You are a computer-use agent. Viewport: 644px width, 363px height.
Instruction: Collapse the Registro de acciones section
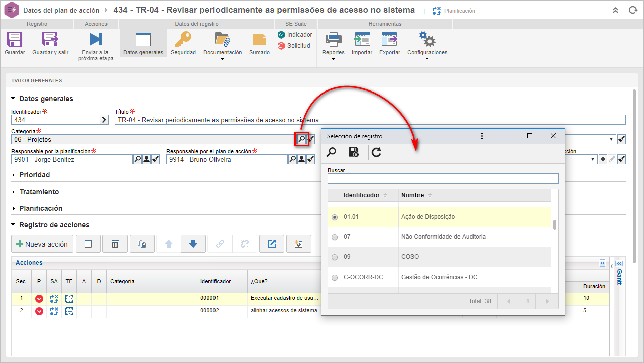click(13, 225)
